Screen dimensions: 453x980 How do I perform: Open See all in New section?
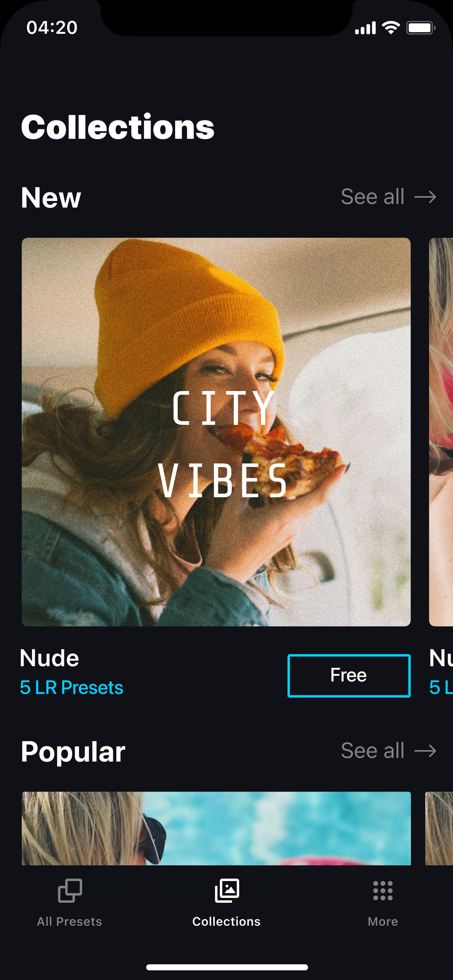[372, 197]
